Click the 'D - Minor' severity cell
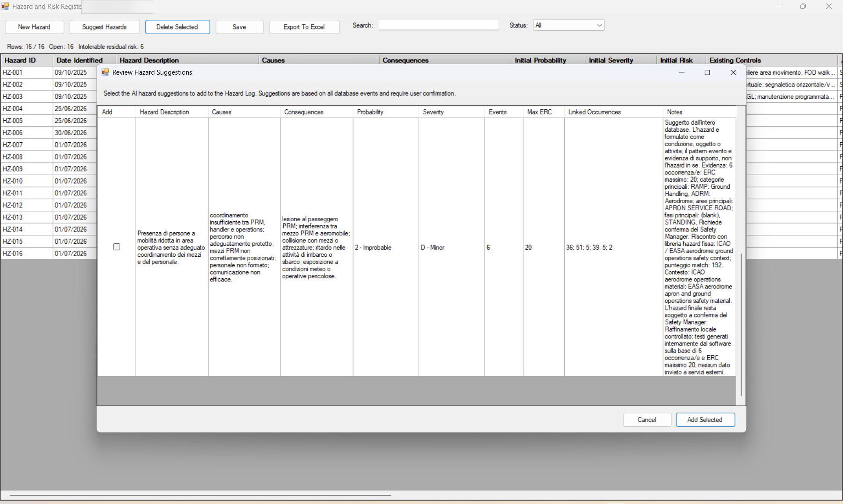Viewport: 843px width, 504px height. (452, 247)
